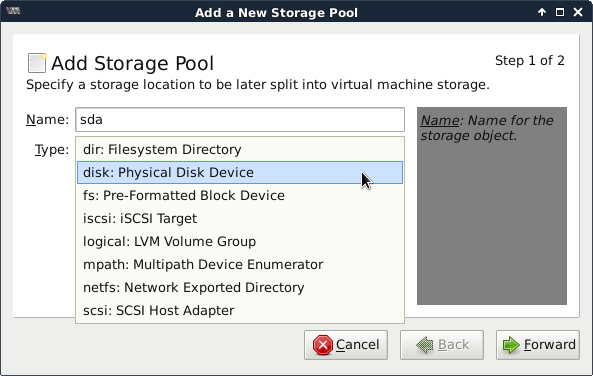593x376 pixels.
Task: Pick fs: Pre-Formatted Block Device
Action: click(x=240, y=196)
